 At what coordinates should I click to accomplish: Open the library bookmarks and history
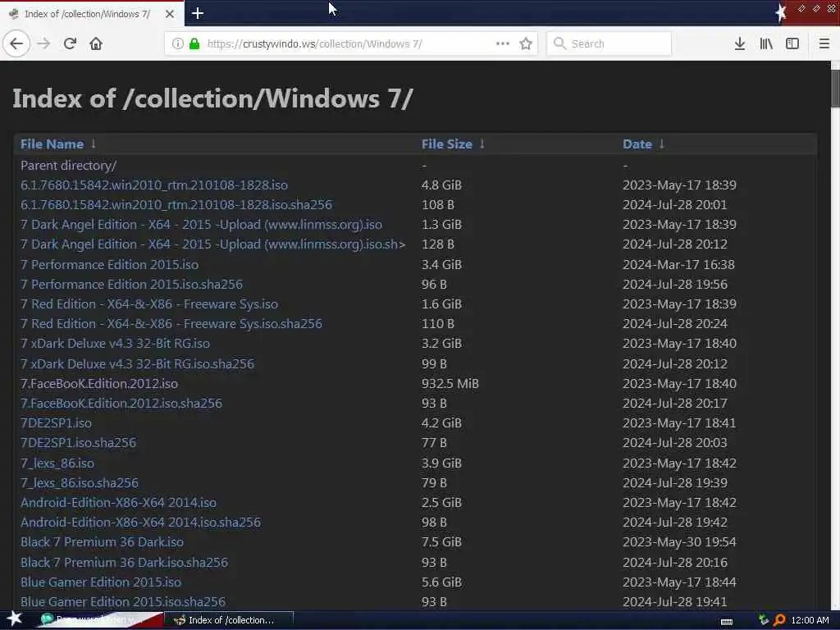tap(766, 43)
